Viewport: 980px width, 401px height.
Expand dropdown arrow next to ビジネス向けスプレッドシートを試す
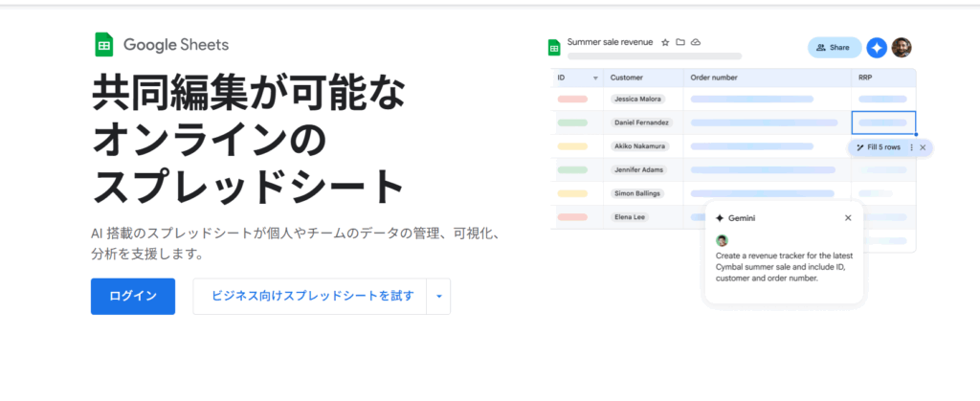(x=438, y=296)
